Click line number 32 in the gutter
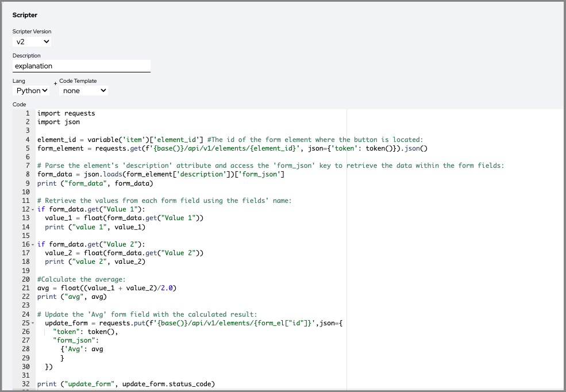 coord(25,384)
